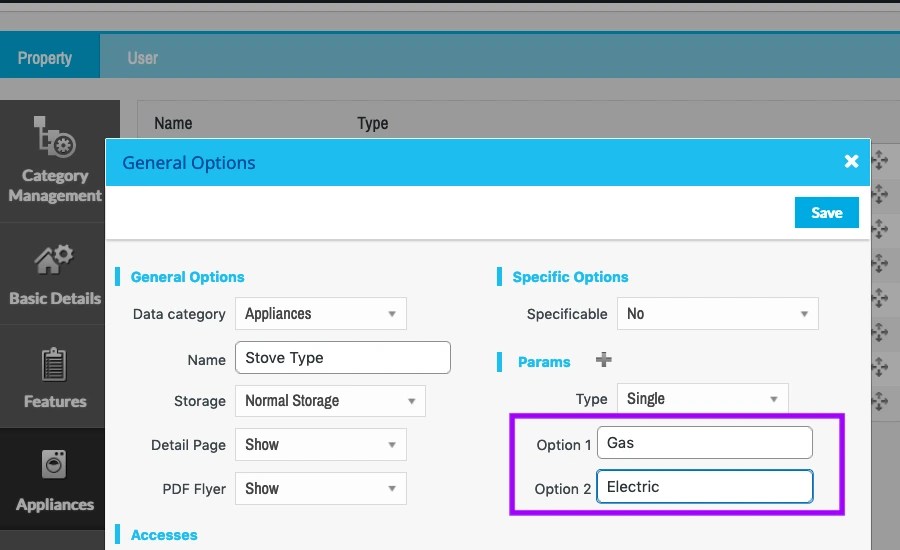
Task: Click the Save button
Action: pos(826,212)
